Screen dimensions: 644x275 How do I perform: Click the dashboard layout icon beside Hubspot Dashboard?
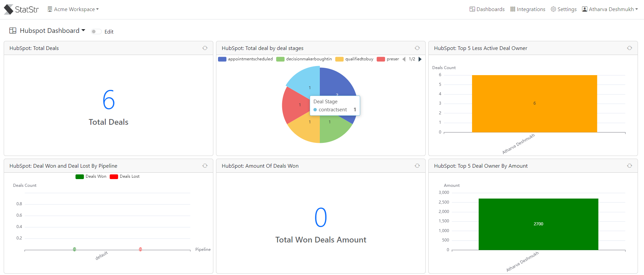(x=13, y=31)
